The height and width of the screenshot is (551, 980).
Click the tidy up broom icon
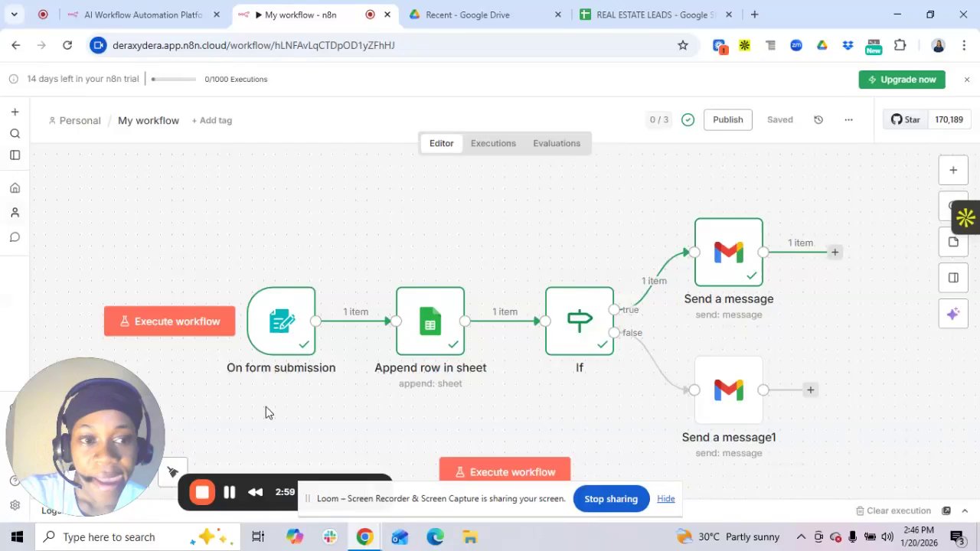point(173,472)
